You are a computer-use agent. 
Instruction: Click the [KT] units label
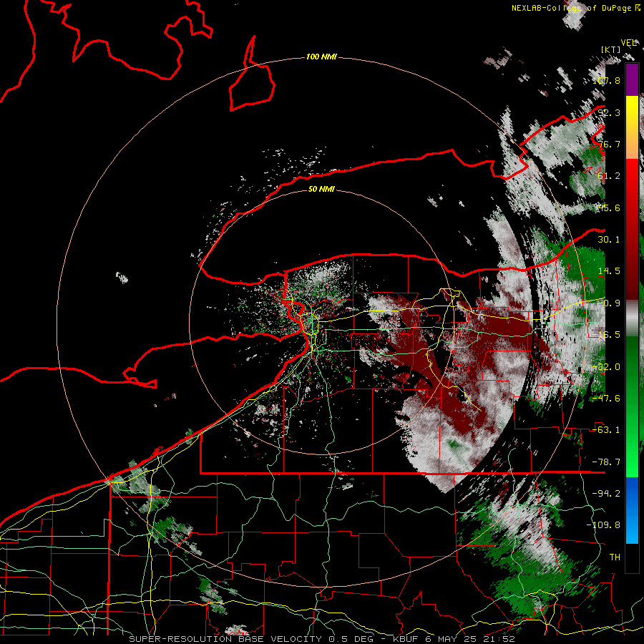611,49
